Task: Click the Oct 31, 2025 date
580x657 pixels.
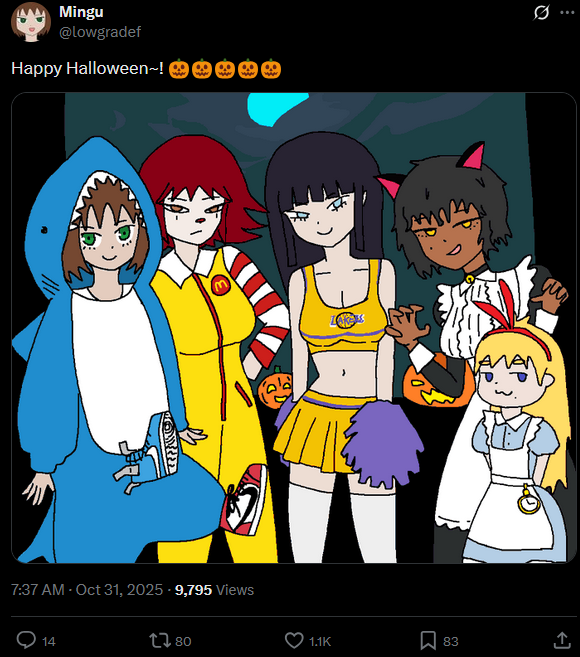Action: coord(119,590)
